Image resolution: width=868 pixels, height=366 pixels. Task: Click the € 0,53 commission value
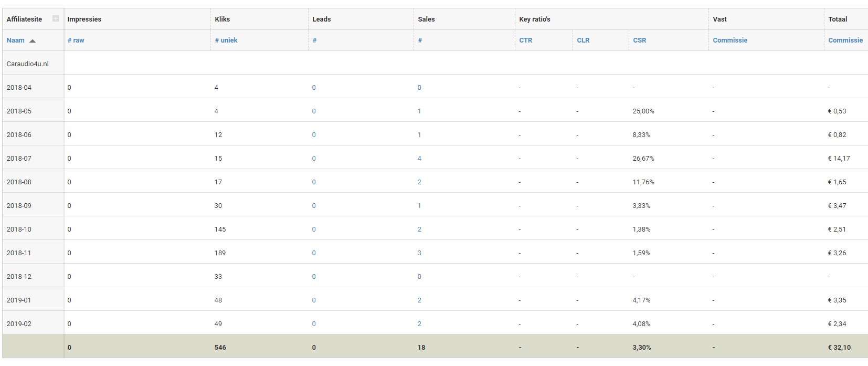coord(837,111)
